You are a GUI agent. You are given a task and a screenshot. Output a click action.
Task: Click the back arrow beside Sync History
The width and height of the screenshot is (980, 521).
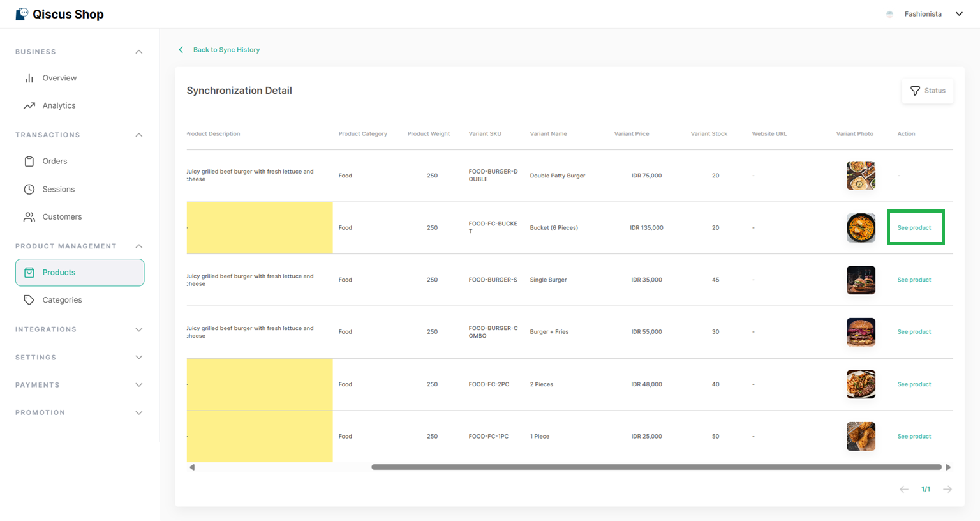[181, 50]
